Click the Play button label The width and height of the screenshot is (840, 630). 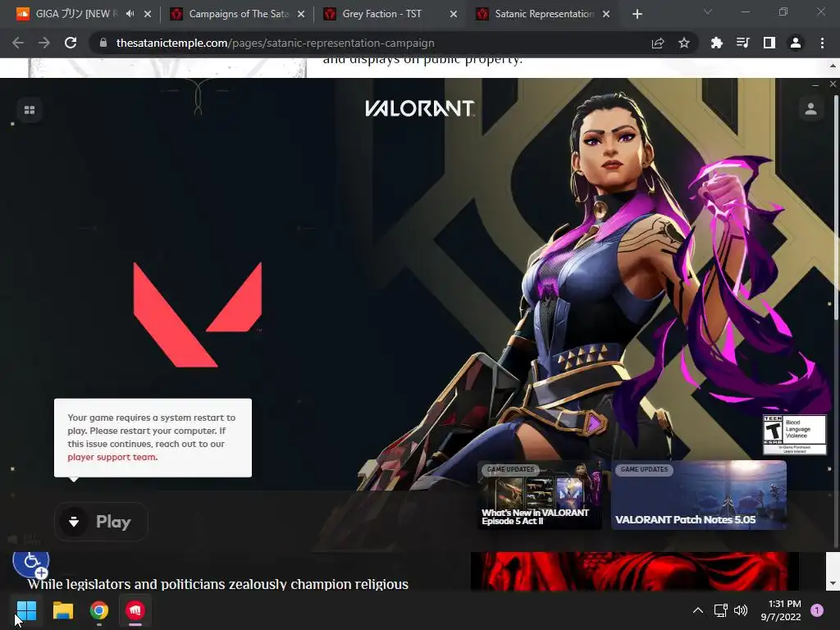113,521
